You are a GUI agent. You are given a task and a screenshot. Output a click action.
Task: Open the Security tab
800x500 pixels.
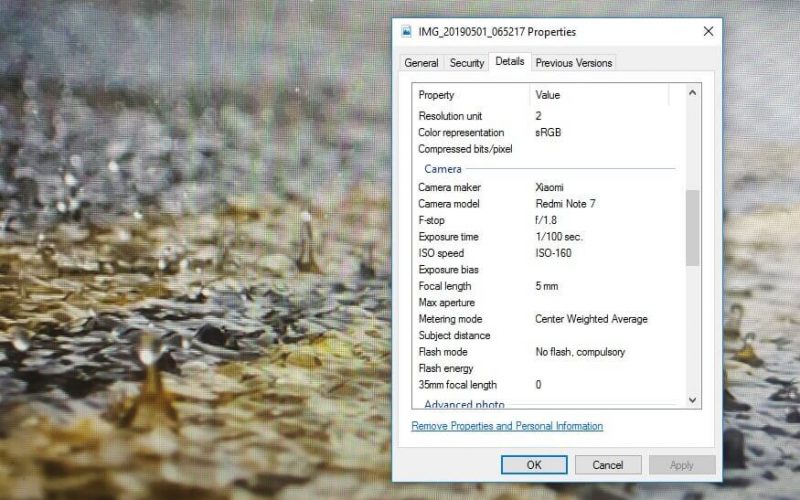click(466, 63)
